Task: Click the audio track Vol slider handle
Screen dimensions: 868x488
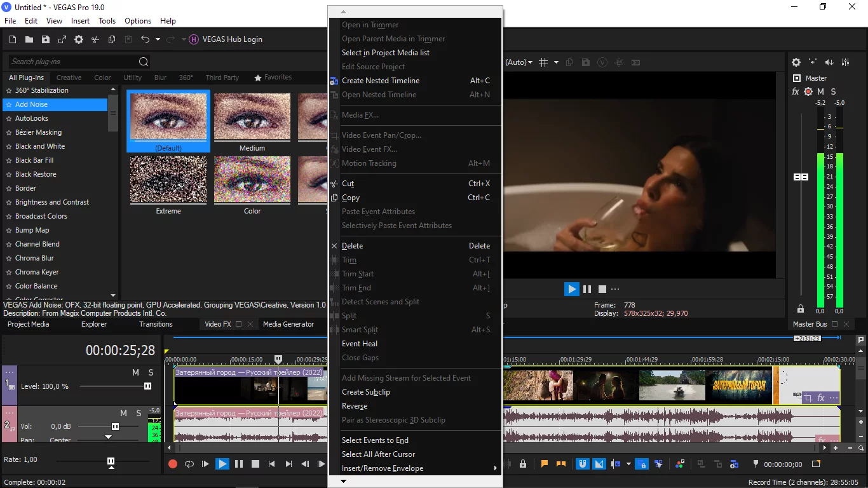Action: (x=115, y=426)
